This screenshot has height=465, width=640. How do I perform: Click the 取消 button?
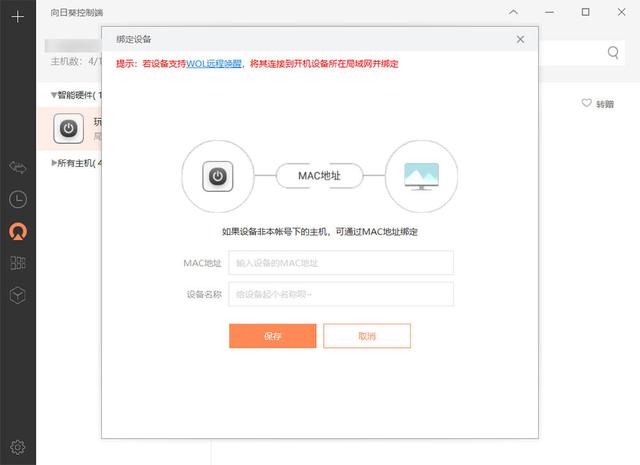pos(367,336)
